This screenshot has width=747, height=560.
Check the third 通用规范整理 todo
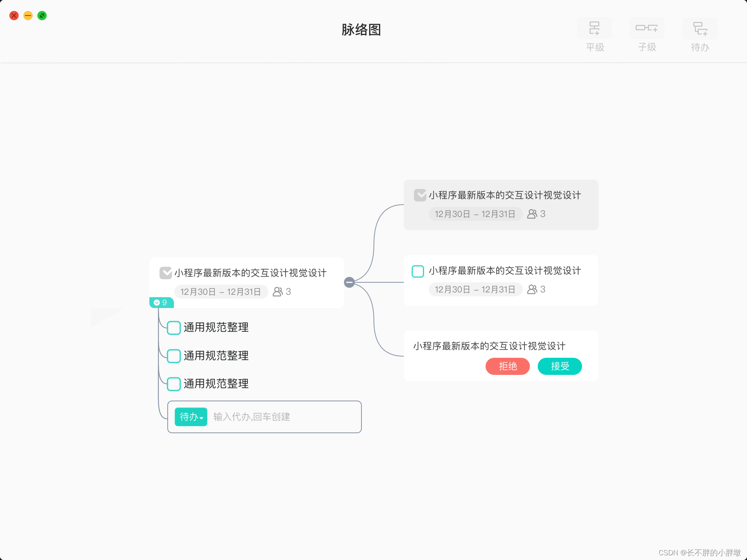[174, 384]
